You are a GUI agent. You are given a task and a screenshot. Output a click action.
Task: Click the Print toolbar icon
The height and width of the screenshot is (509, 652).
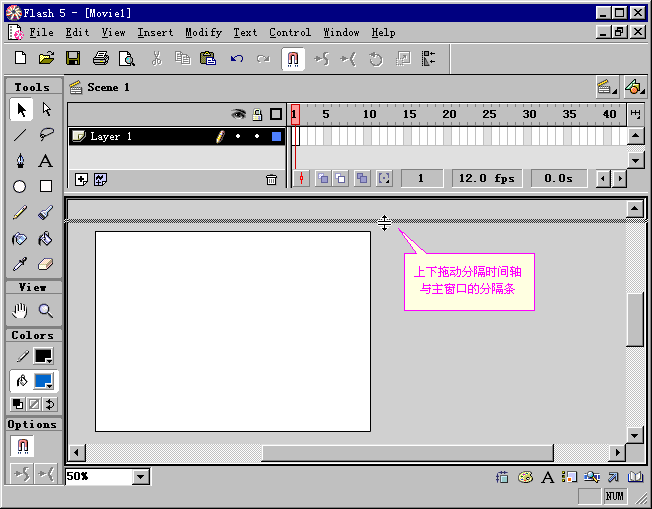[x=101, y=58]
